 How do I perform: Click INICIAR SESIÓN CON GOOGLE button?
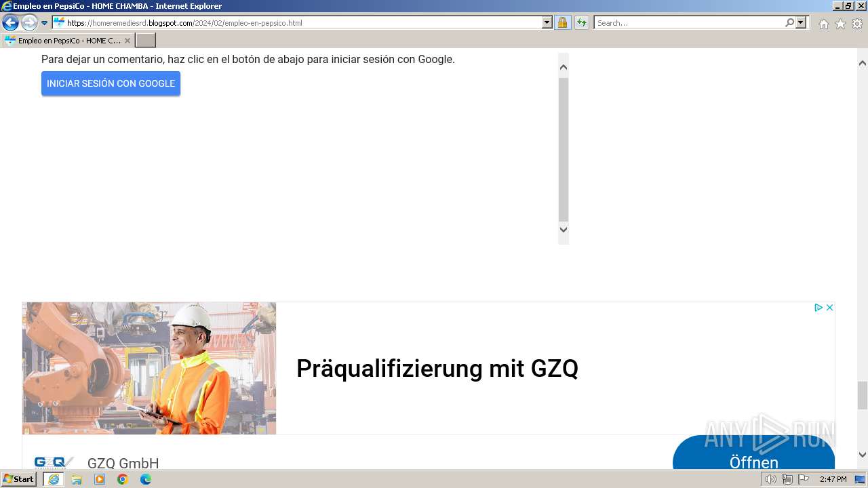coord(111,83)
